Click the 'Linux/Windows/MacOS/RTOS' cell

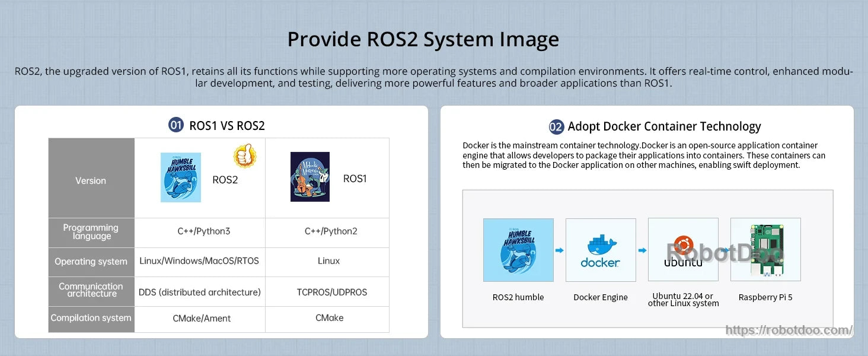(x=199, y=261)
